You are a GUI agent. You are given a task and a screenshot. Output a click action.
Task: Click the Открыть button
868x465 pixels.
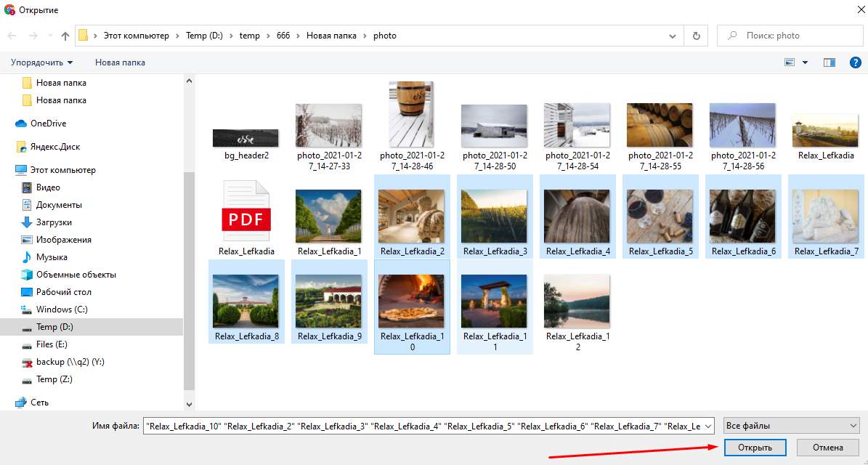pos(755,448)
